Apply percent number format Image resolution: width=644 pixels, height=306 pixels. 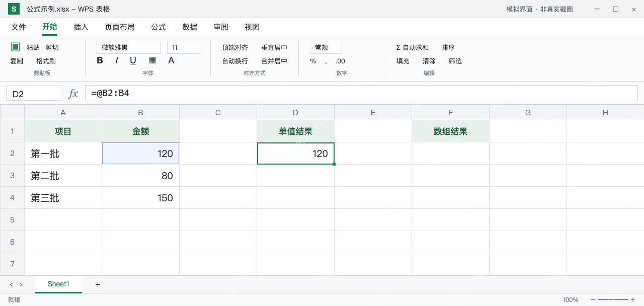(313, 61)
